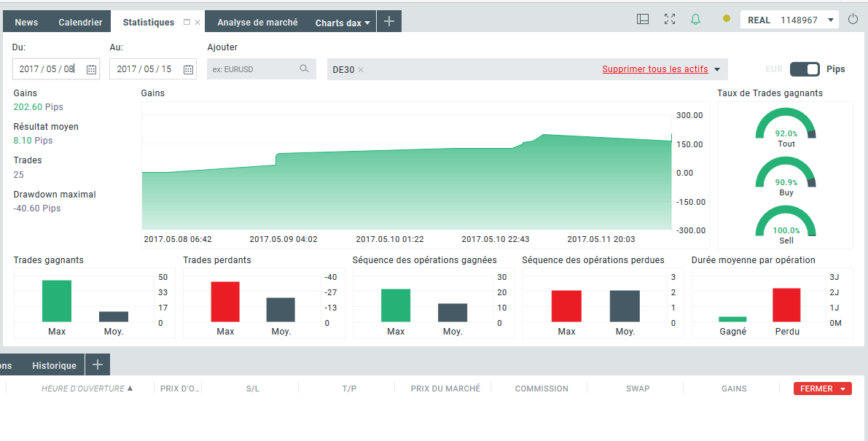868x441 pixels.
Task: Detach the Statistiques tab with the window icon
Action: coord(187,23)
